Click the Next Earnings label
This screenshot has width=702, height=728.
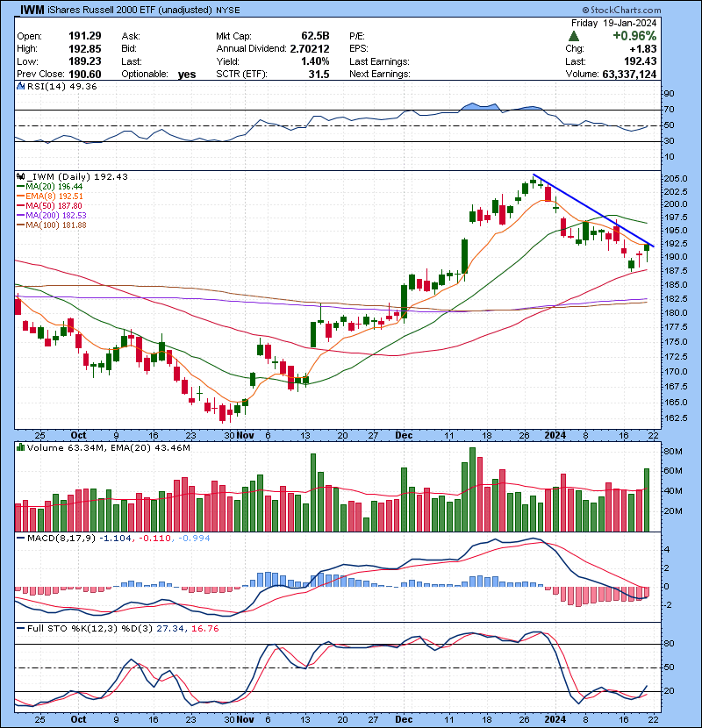[x=380, y=74]
